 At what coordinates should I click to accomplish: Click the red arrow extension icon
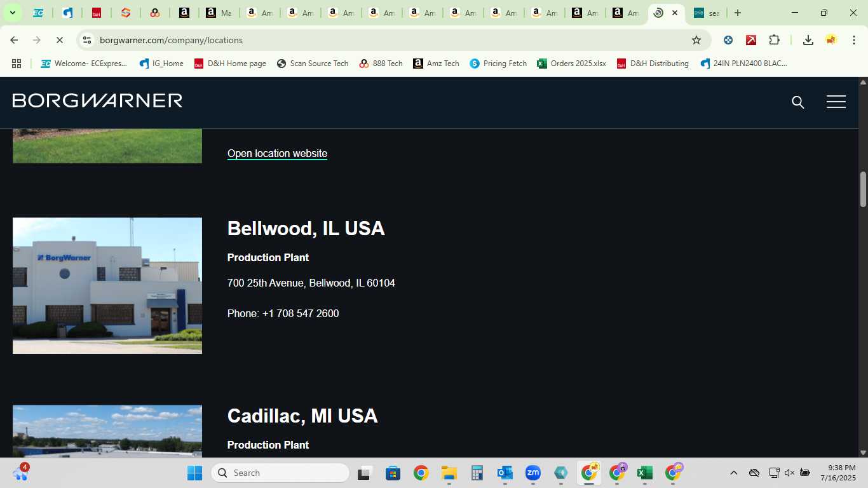(x=751, y=40)
